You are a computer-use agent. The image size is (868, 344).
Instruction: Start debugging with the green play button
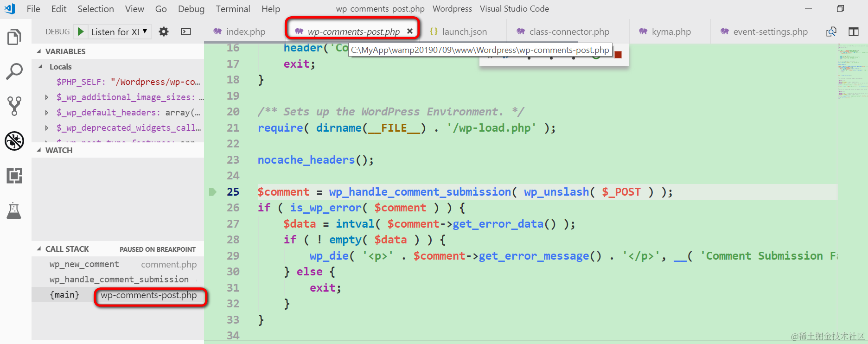tap(81, 32)
